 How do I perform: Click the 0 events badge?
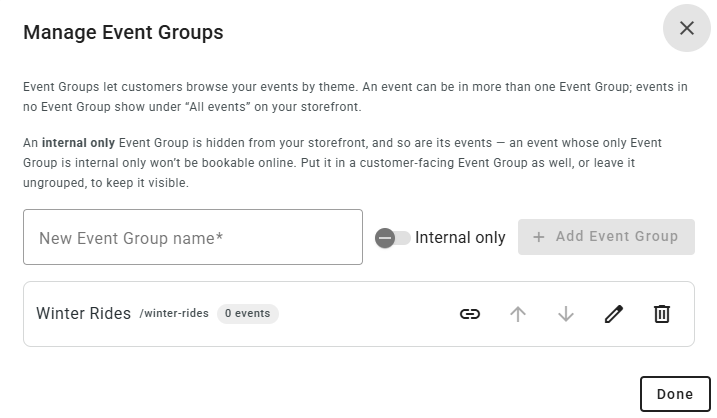tap(247, 314)
